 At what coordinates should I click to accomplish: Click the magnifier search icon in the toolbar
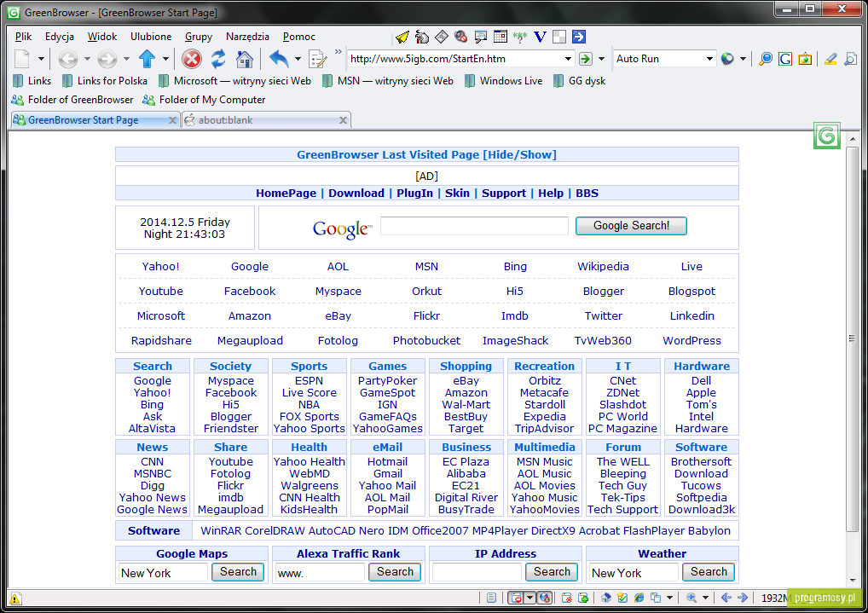point(766,59)
